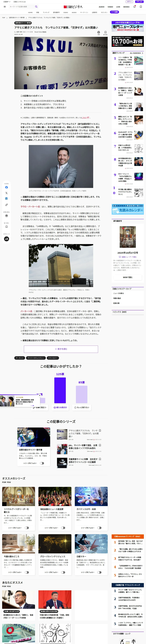This screenshot has height=644, width=146.
Task: Click the ログイン button
Action: [x=129, y=2]
